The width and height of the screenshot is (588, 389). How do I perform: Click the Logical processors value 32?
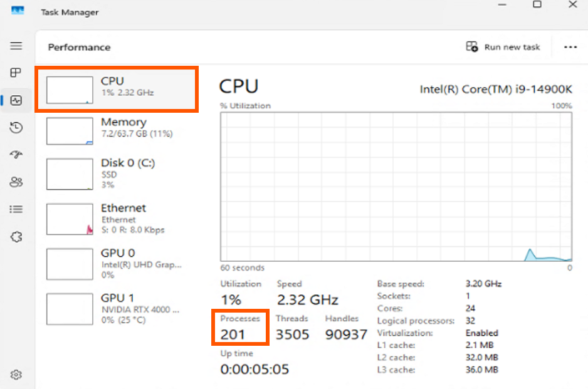tap(470, 321)
